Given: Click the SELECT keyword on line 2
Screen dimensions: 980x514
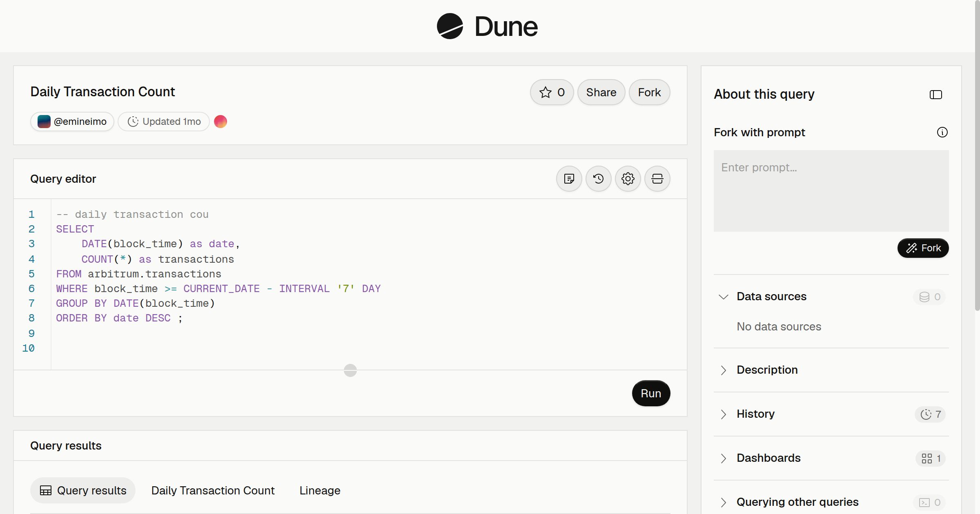Looking at the screenshot, I should click(75, 229).
